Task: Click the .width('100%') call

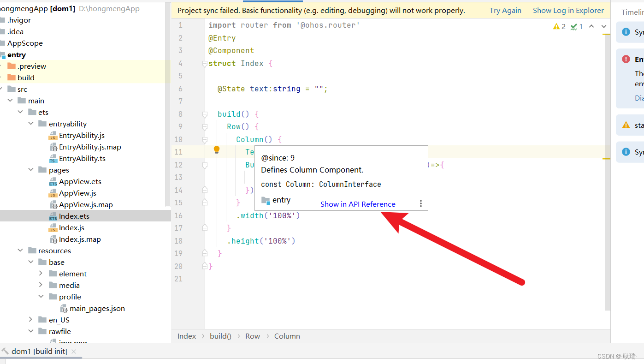Action: click(268, 215)
